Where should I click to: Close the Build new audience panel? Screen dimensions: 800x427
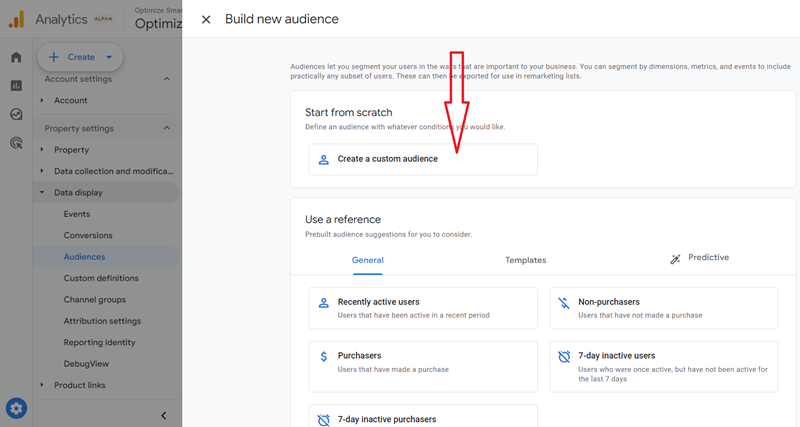(206, 19)
